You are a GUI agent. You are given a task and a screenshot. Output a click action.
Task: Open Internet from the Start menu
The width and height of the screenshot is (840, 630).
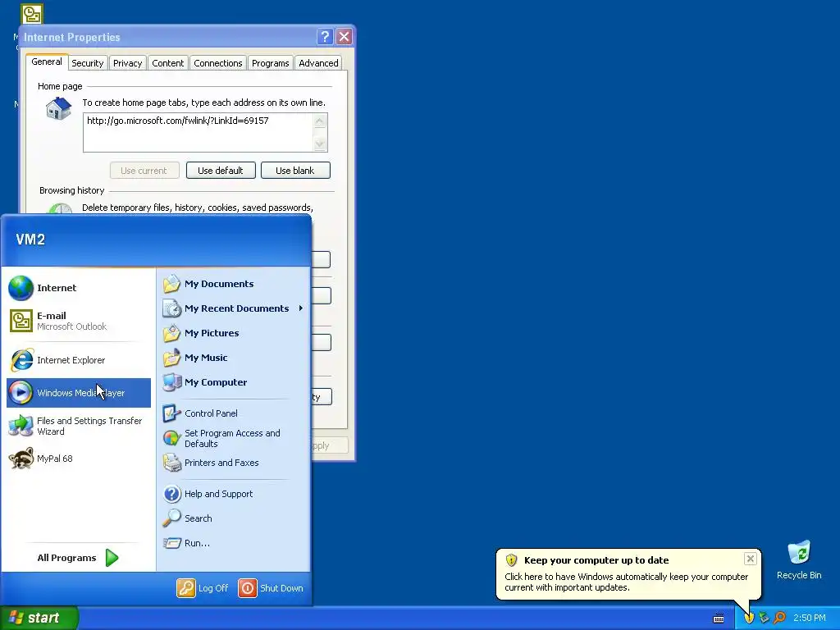click(79, 288)
